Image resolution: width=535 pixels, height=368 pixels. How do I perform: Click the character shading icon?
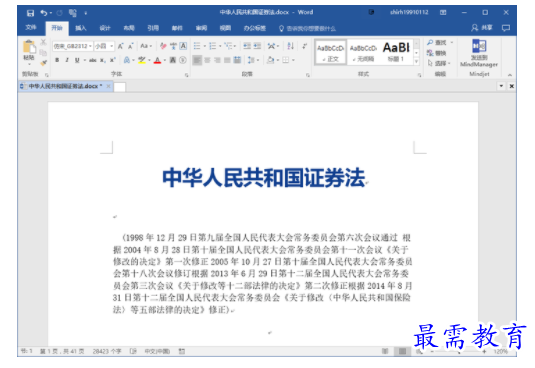point(173,60)
